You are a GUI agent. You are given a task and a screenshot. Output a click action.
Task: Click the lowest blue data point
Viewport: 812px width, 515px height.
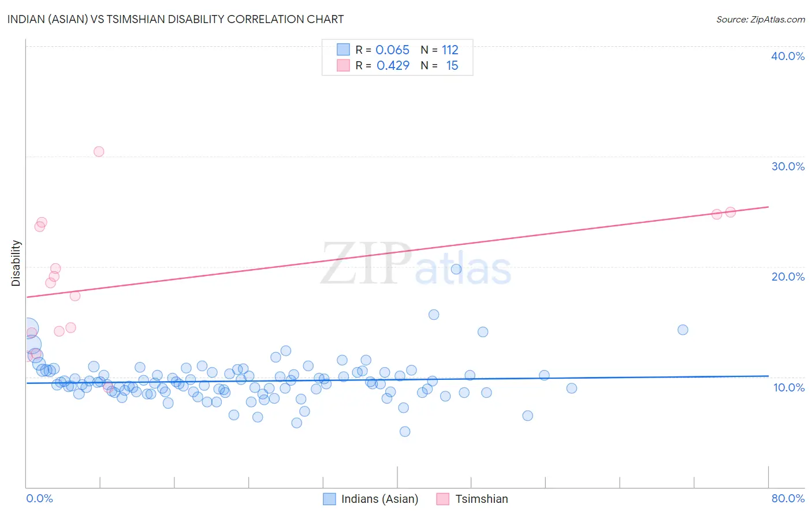pyautogui.click(x=405, y=431)
